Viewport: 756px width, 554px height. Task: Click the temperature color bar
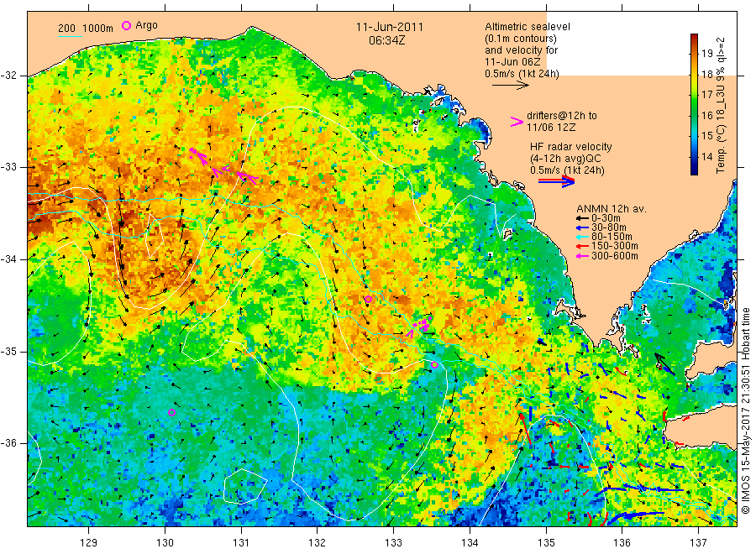pyautogui.click(x=694, y=104)
